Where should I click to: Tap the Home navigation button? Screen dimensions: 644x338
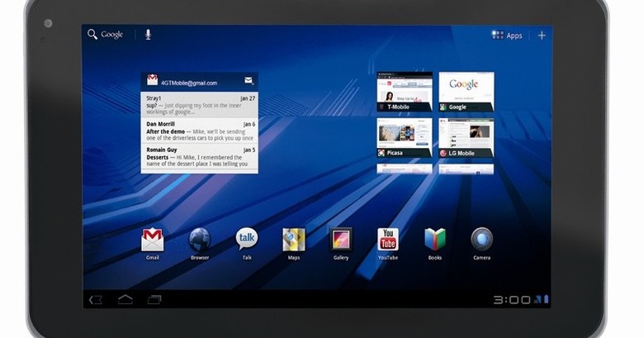tap(125, 300)
